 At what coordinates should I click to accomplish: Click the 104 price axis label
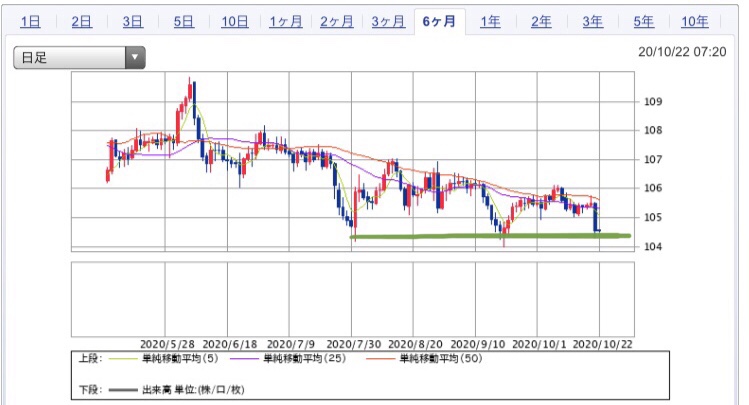pyautogui.click(x=653, y=246)
